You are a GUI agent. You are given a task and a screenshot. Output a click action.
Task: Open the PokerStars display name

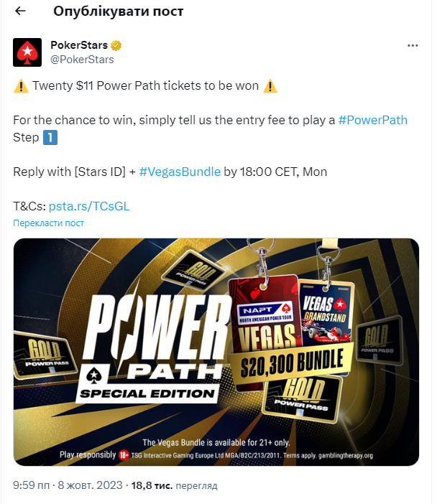79,45
